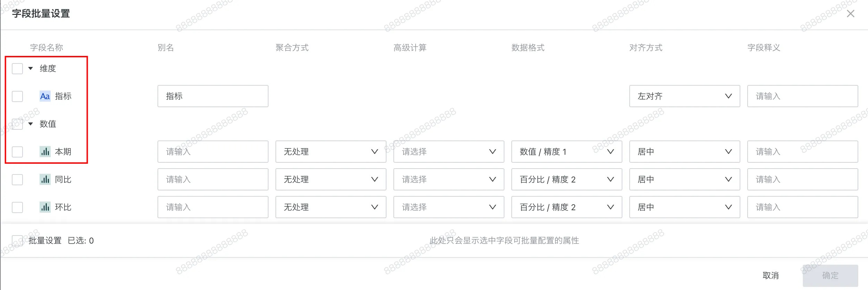Open 对齐方式 dropdown in 环比 row
The height and width of the screenshot is (290, 868).
click(x=684, y=207)
